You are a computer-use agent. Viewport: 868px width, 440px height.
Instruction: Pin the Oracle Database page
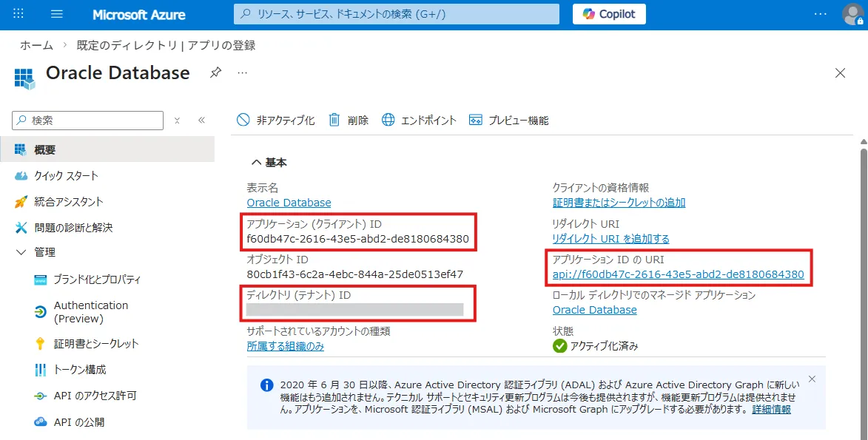[215, 72]
